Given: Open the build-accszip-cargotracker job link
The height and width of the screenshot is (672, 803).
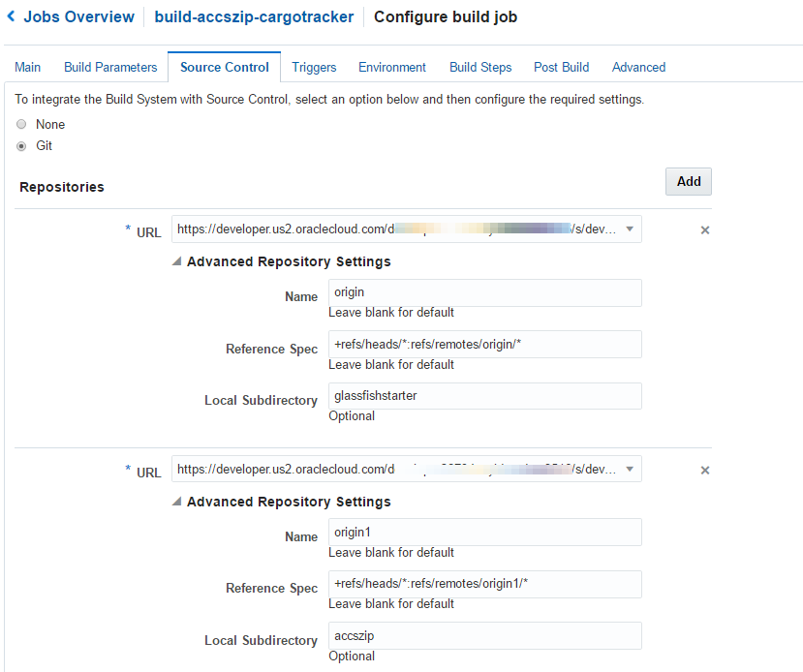Looking at the screenshot, I should pos(254,16).
